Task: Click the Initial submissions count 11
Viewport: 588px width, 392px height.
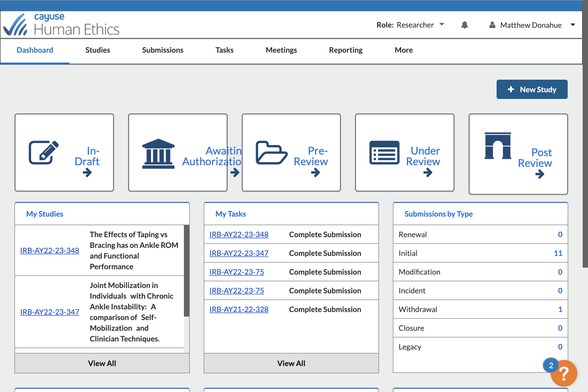Action: tap(558, 253)
